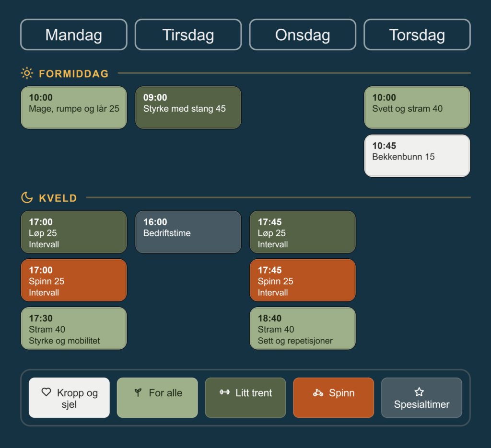Open Stram 40 Sett og repetisjoner
The height and width of the screenshot is (448, 491).
click(303, 329)
